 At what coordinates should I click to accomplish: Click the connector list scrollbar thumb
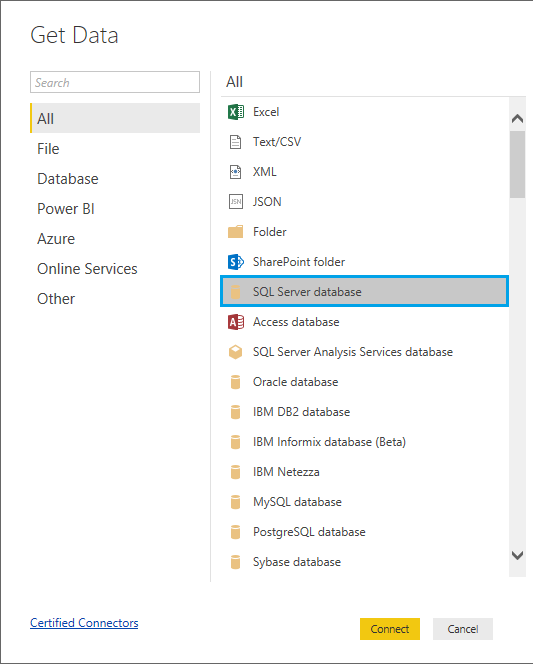click(x=517, y=165)
